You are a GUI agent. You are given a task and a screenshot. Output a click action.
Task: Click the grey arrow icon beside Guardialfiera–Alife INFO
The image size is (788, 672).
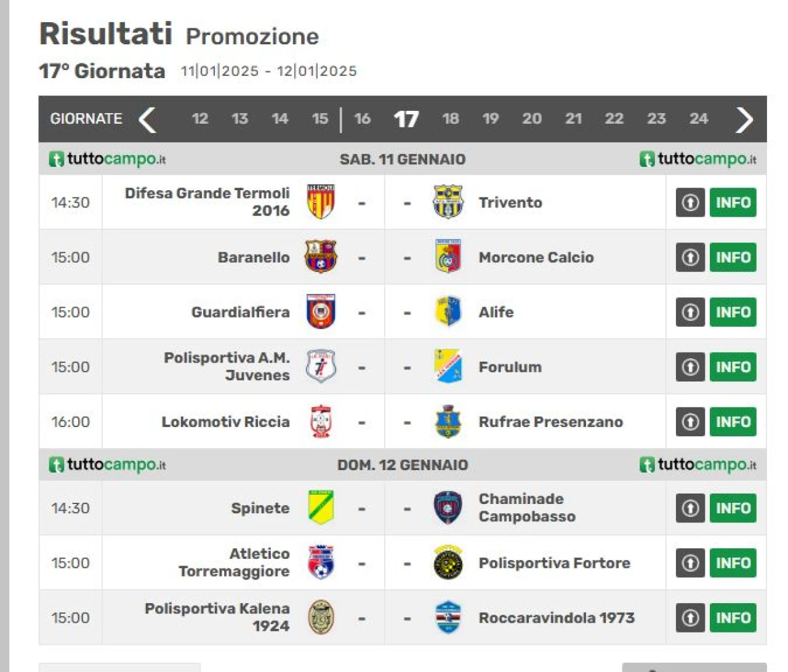click(x=690, y=312)
